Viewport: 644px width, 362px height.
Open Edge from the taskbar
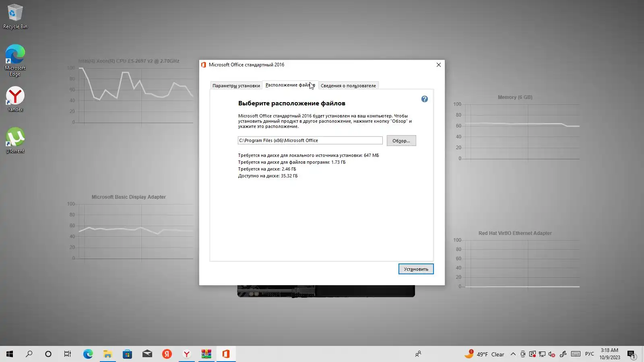pos(88,354)
